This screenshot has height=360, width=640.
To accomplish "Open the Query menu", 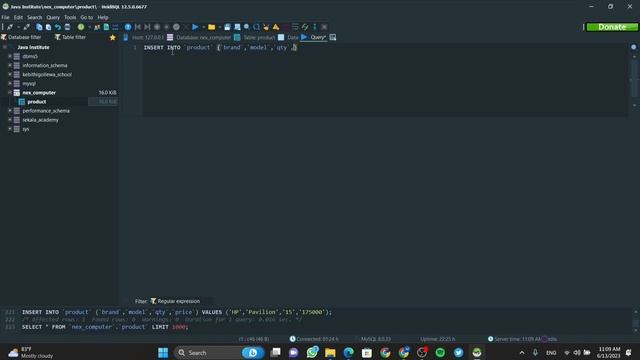I will click(x=53, y=18).
